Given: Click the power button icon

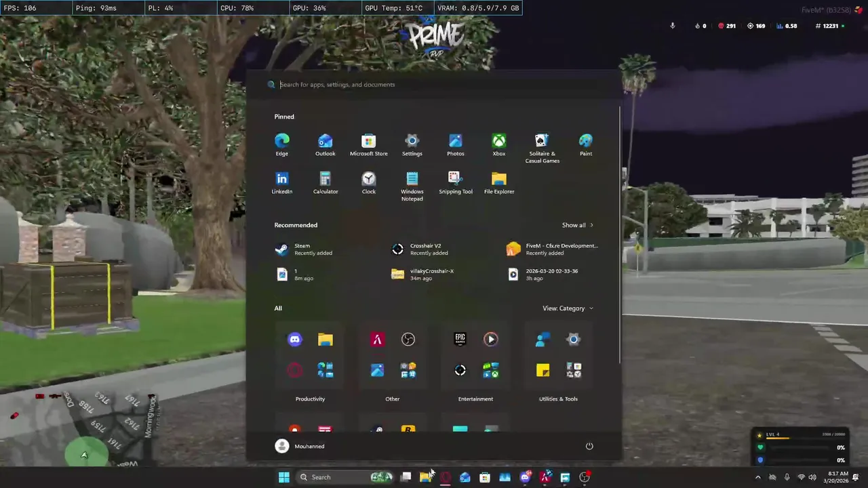Looking at the screenshot, I should click(x=589, y=446).
